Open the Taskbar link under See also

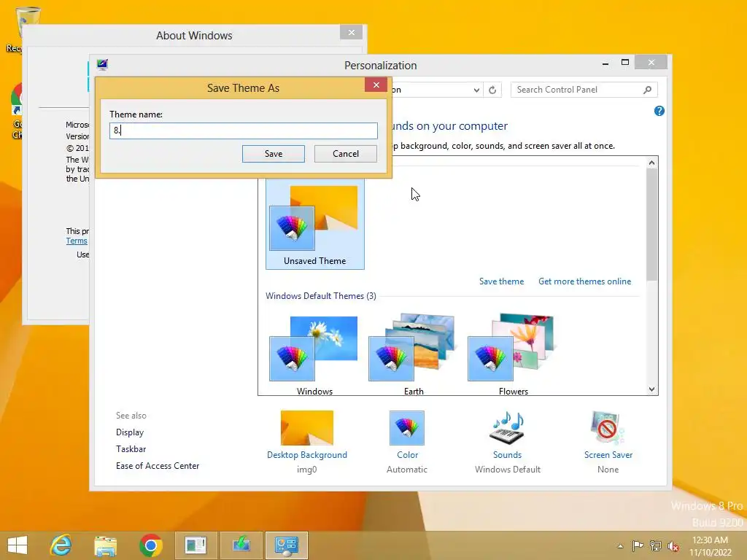point(131,449)
